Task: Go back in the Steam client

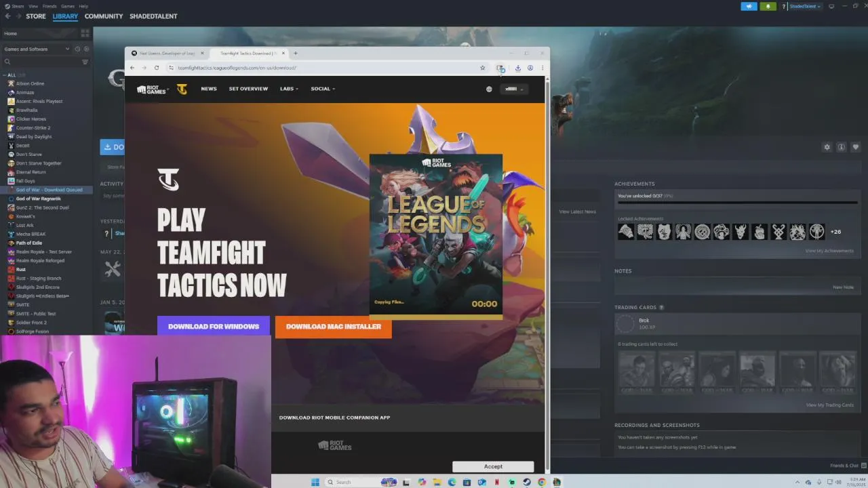Action: click(x=7, y=16)
